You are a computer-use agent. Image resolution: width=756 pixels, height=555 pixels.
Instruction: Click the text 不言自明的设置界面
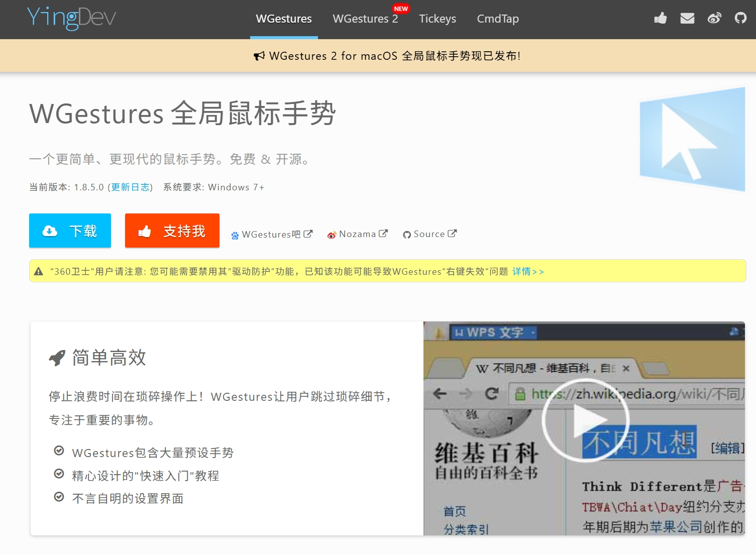point(128,498)
